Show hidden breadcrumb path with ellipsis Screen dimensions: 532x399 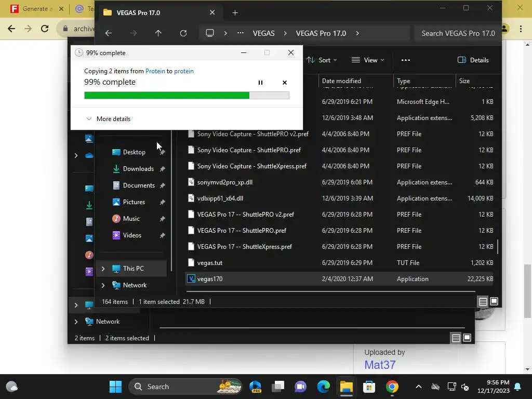240,33
